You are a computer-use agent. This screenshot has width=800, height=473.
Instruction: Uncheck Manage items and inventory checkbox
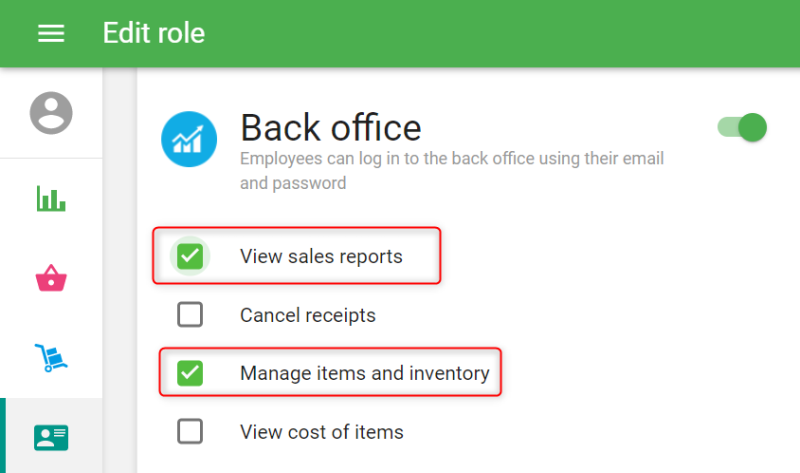pyautogui.click(x=190, y=374)
